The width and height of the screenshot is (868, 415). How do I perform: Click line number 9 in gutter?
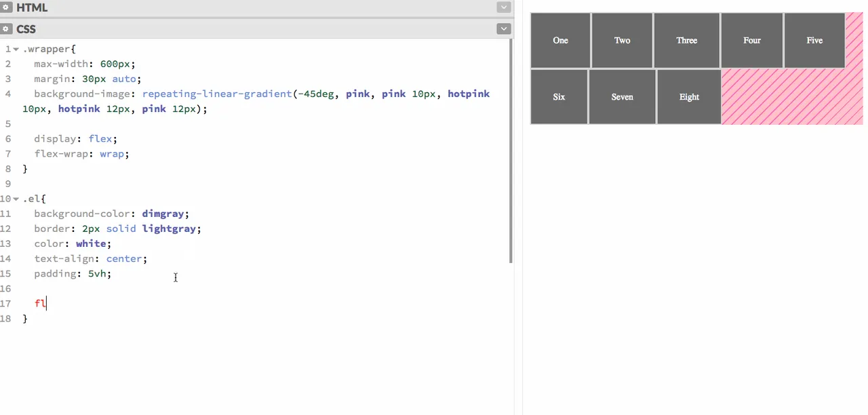click(x=7, y=184)
